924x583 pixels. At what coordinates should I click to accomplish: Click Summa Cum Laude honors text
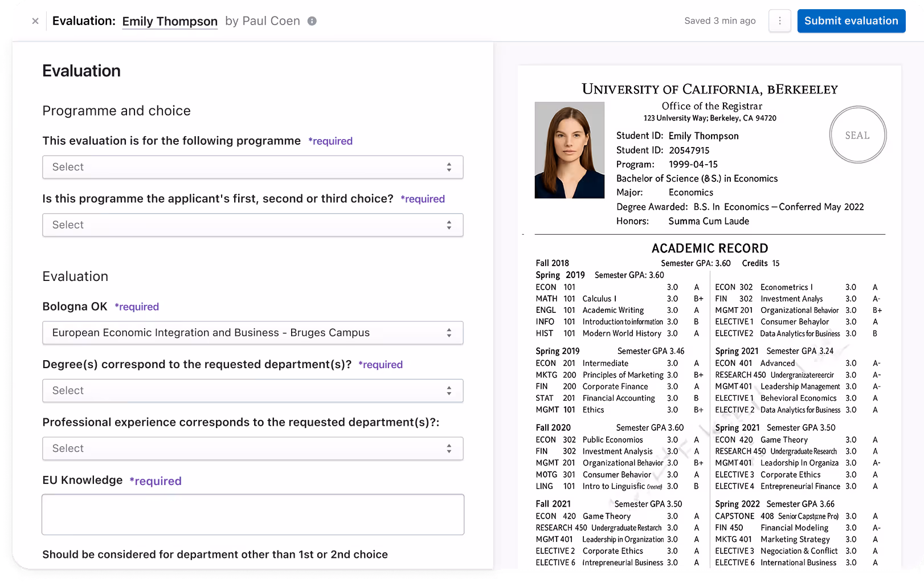pyautogui.click(x=708, y=221)
